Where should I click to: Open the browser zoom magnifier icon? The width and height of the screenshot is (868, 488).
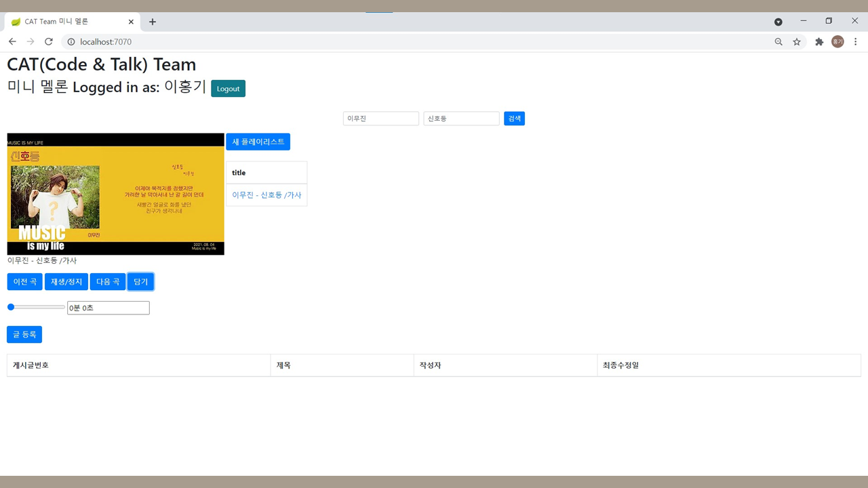(x=778, y=42)
